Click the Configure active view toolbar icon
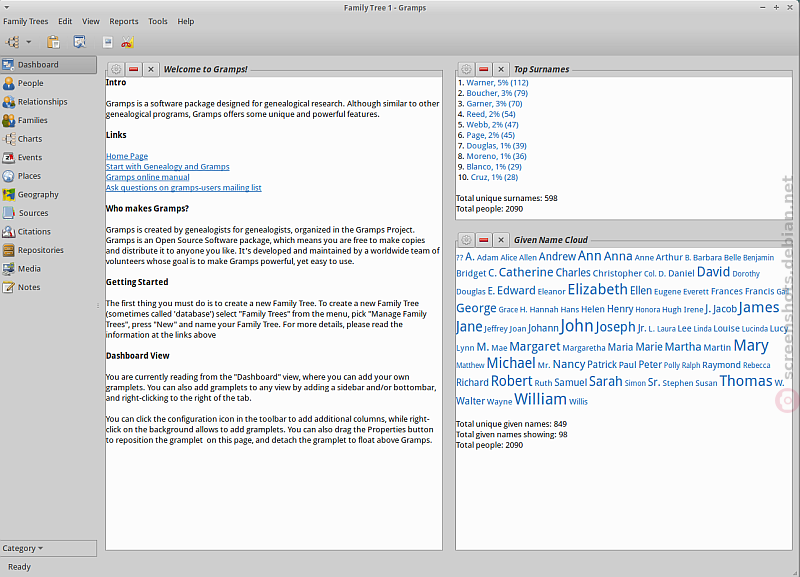Screen dimensions: 800x577 pos(80,42)
